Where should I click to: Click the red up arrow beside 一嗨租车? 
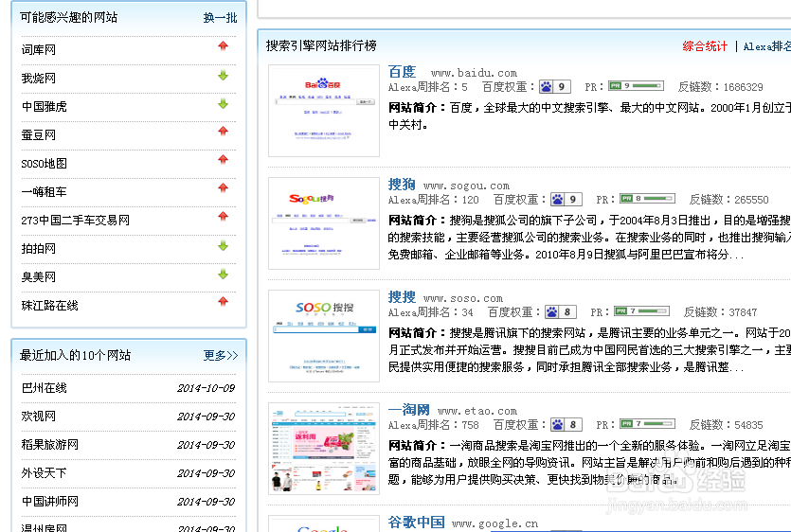click(223, 188)
